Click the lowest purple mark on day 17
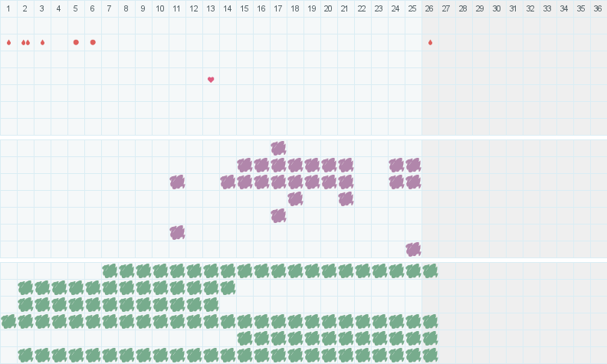The image size is (607, 364). [x=278, y=215]
